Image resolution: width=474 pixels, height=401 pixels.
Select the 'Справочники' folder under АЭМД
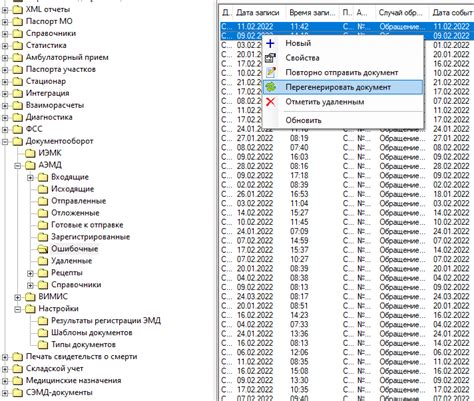[x=76, y=285]
